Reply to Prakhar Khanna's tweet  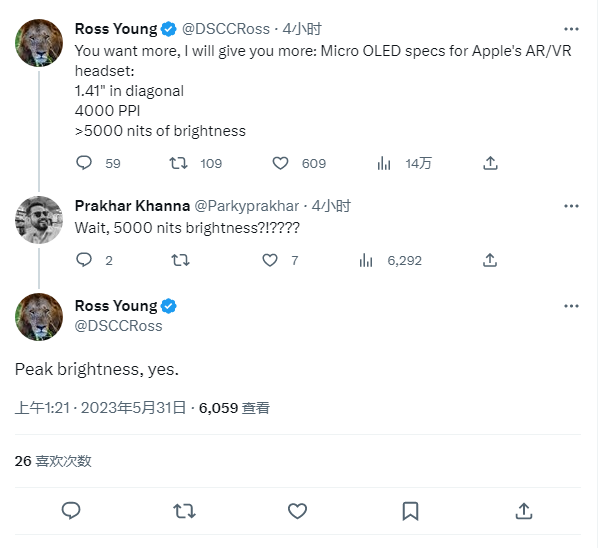click(84, 260)
